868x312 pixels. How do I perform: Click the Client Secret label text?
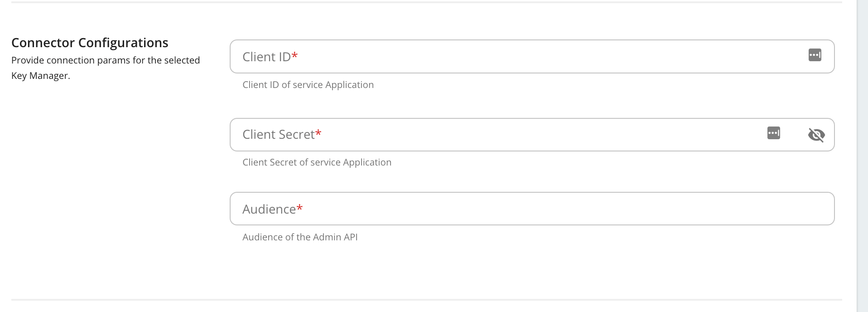[278, 135]
